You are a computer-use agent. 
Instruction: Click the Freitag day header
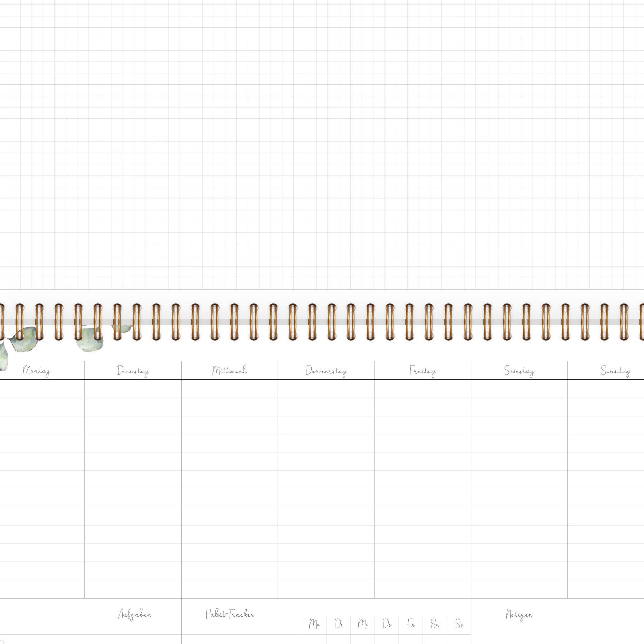422,371
